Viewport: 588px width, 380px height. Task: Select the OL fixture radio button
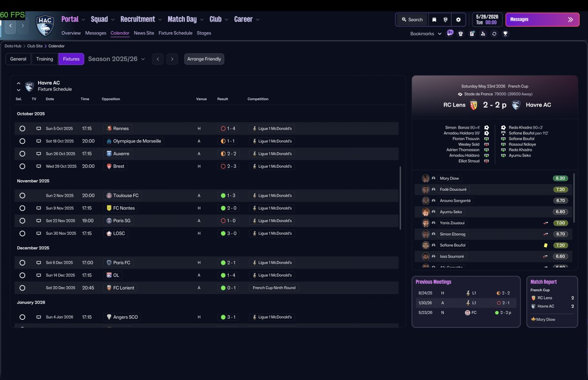(22, 275)
